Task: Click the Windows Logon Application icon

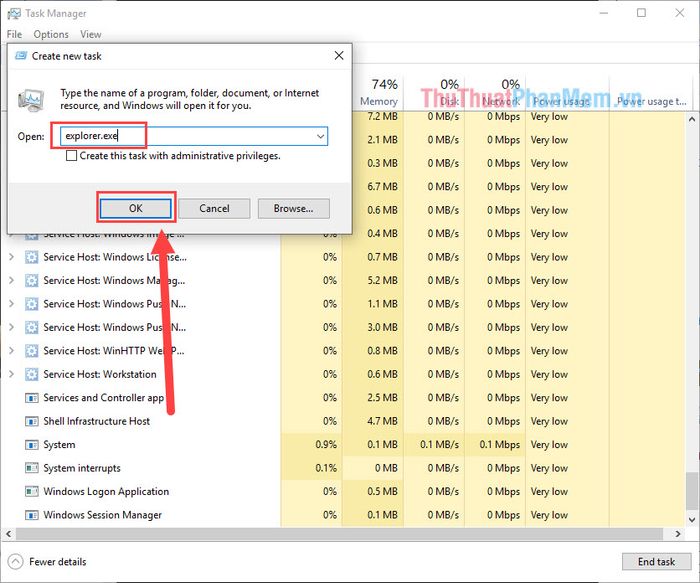Action: click(x=31, y=491)
